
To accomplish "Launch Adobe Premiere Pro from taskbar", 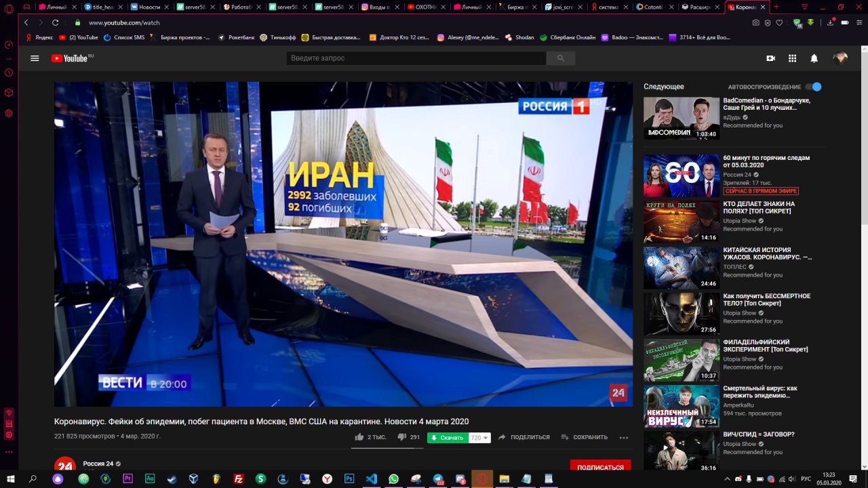I will point(127,479).
